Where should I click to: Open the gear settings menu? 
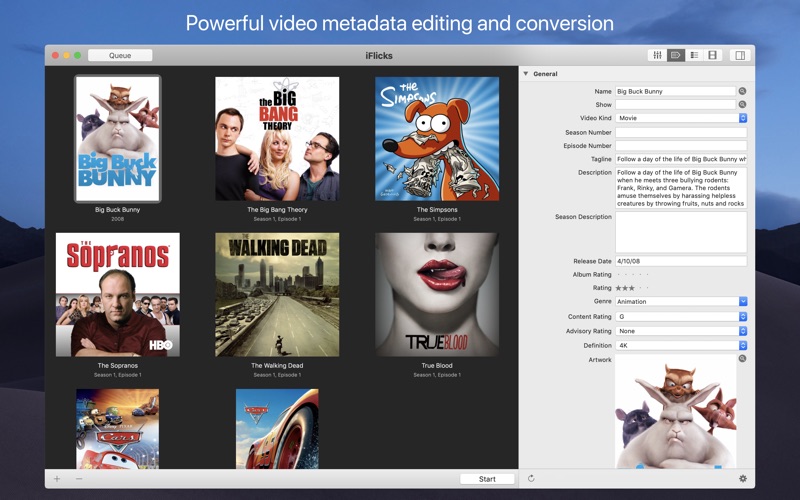coord(743,479)
